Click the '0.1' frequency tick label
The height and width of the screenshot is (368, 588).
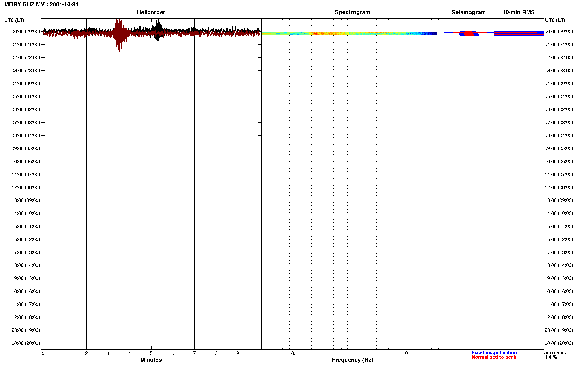(x=295, y=353)
